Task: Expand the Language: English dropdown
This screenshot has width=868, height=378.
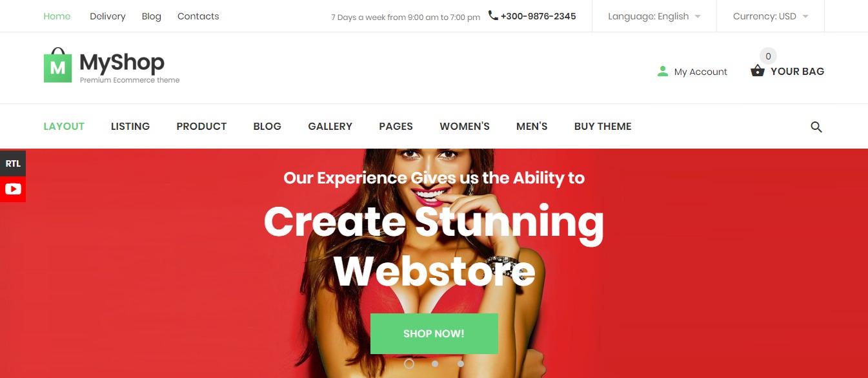Action: tap(654, 16)
